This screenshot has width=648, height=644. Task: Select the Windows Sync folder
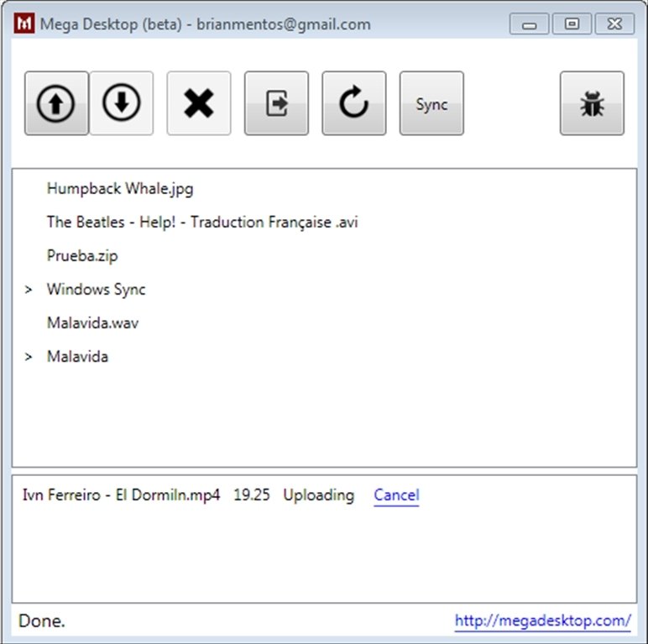point(96,290)
